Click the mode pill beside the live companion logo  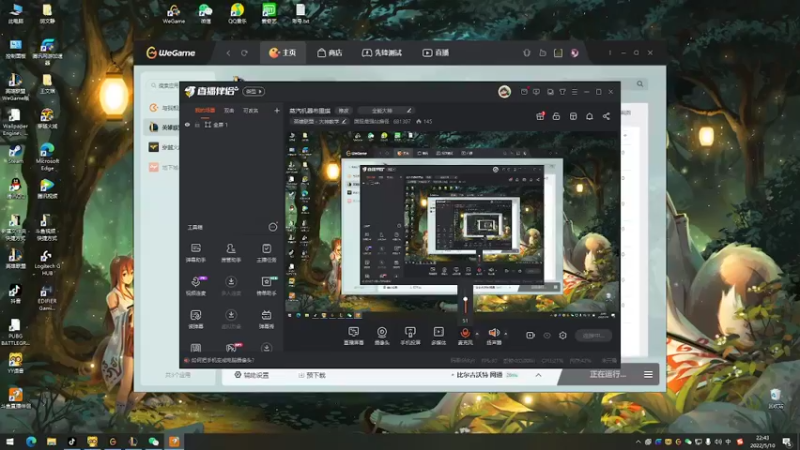[254, 91]
